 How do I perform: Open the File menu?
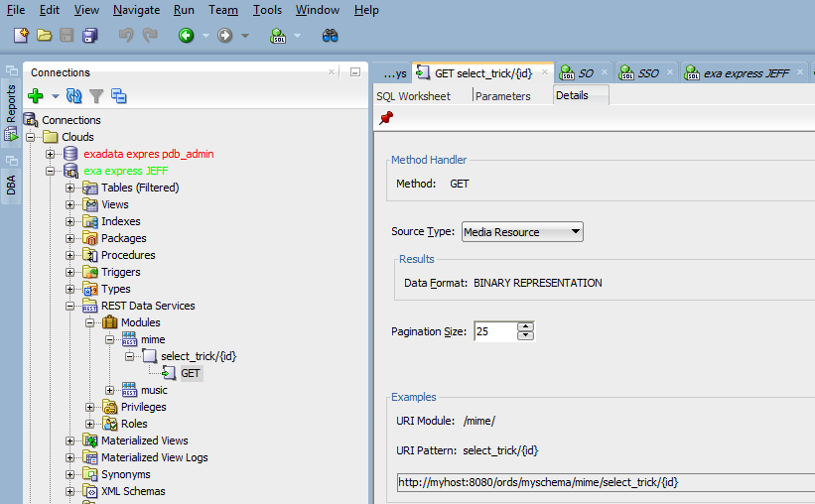pos(16,10)
